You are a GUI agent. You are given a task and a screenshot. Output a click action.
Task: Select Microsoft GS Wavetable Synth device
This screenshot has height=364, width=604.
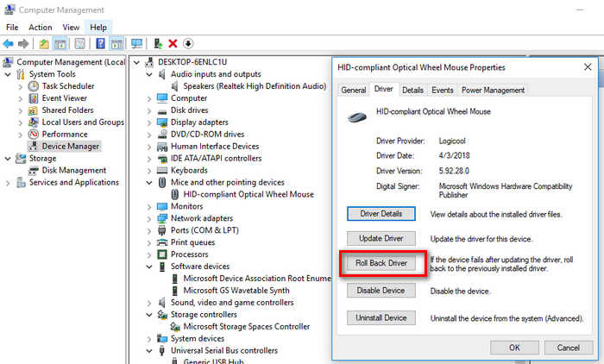(x=236, y=291)
